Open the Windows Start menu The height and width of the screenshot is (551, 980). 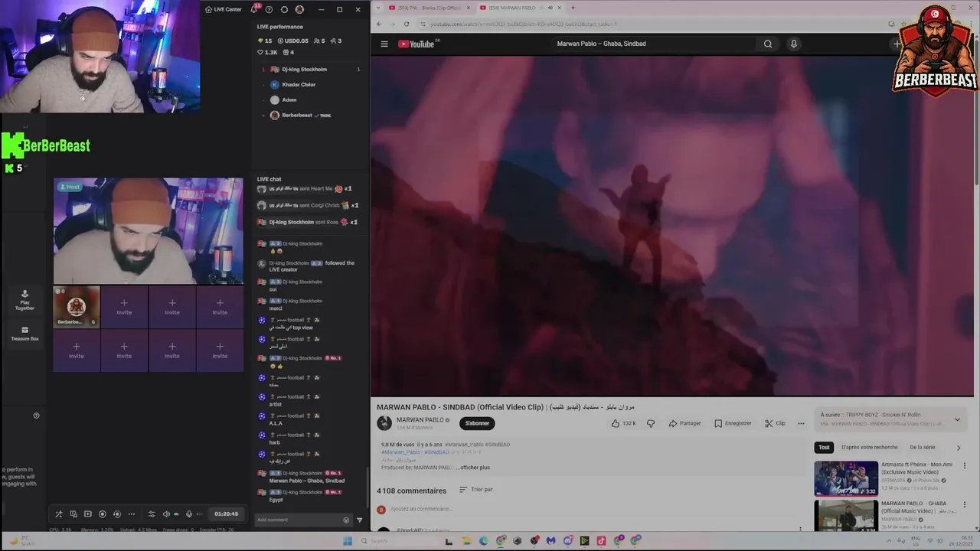[x=347, y=540]
